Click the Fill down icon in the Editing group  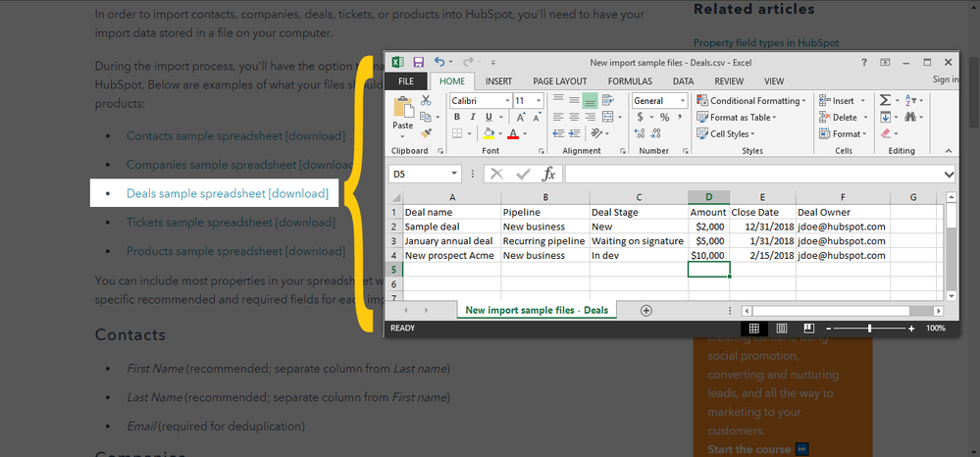885,117
